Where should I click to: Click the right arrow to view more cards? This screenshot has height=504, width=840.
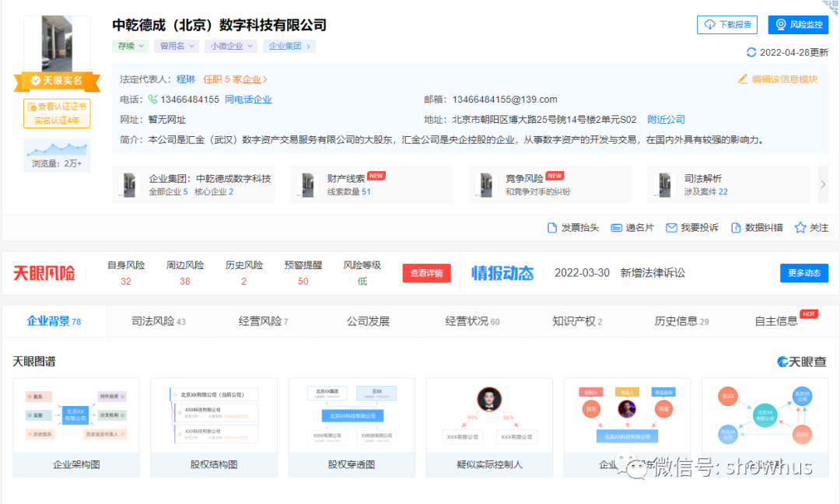click(x=823, y=184)
